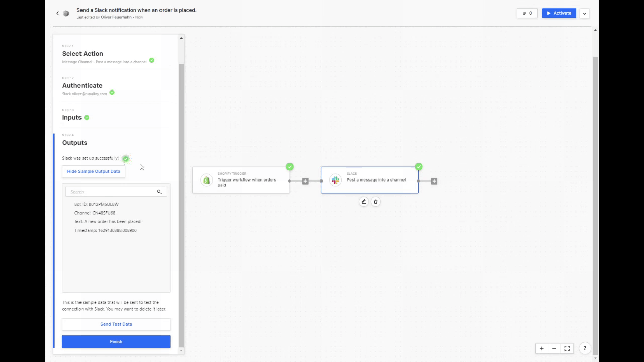The height and width of the screenshot is (362, 644).
Task: Open the log counter showing 0
Action: tap(527, 13)
